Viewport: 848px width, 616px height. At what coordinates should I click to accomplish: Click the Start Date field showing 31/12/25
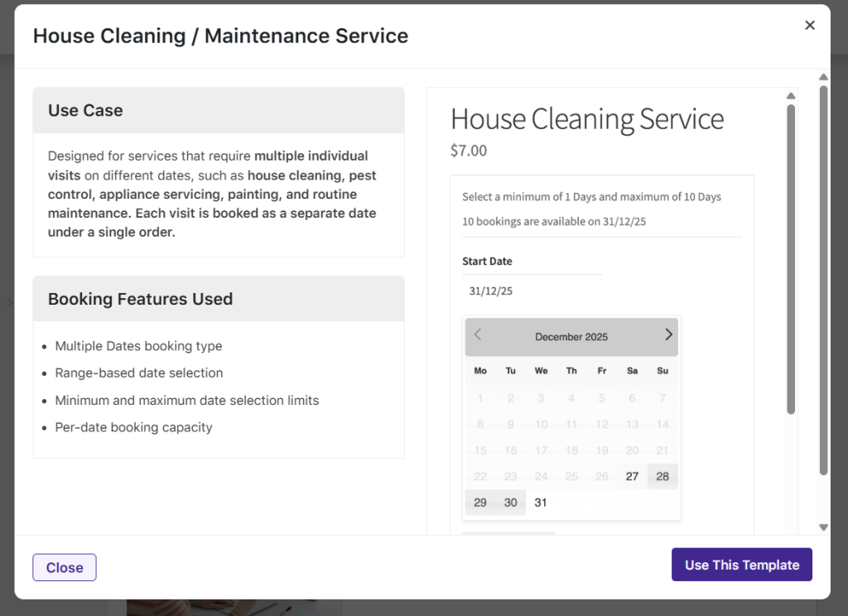532,291
